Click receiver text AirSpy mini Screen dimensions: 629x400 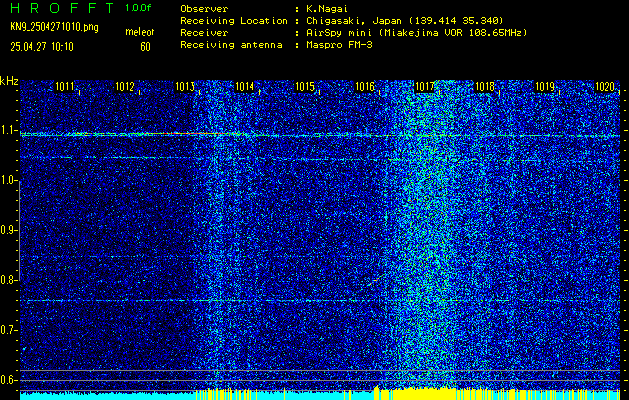tap(338, 33)
